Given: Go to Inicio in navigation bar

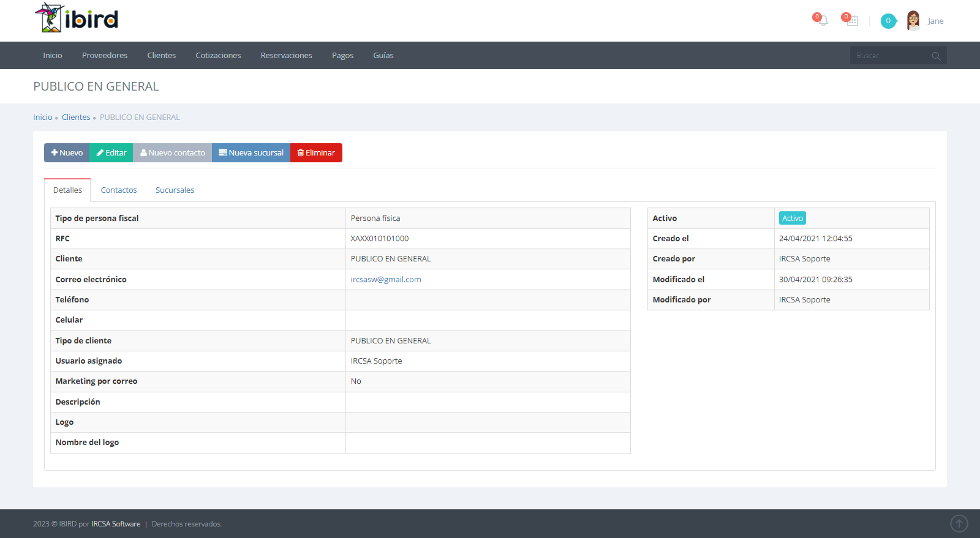Looking at the screenshot, I should [53, 55].
